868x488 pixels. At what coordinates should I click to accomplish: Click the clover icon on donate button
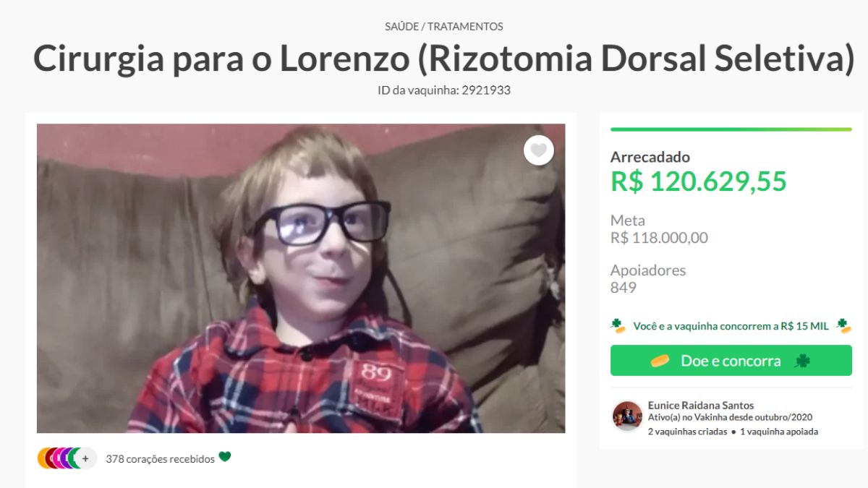click(802, 361)
